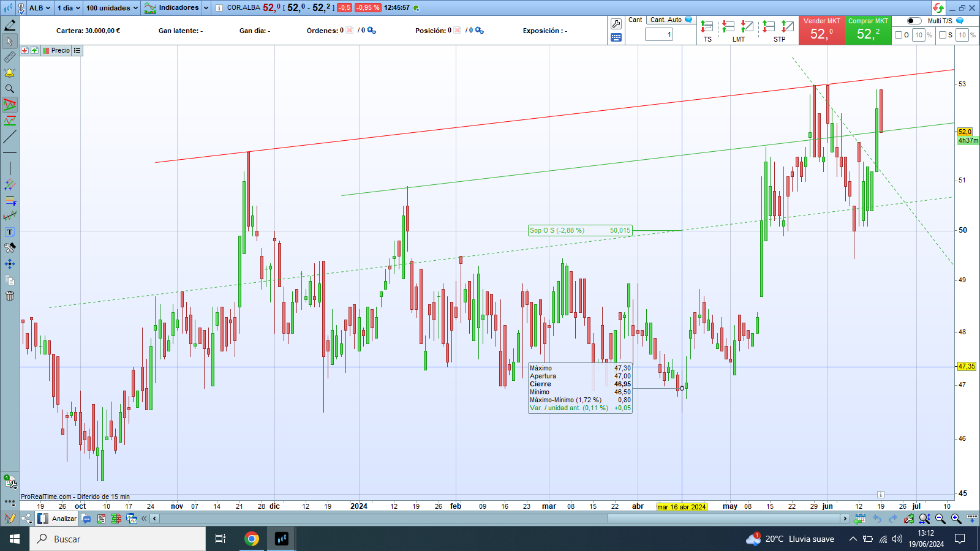Click the ProRealTime taskbar app icon
Image resolution: width=980 pixels, height=551 pixels.
[282, 539]
